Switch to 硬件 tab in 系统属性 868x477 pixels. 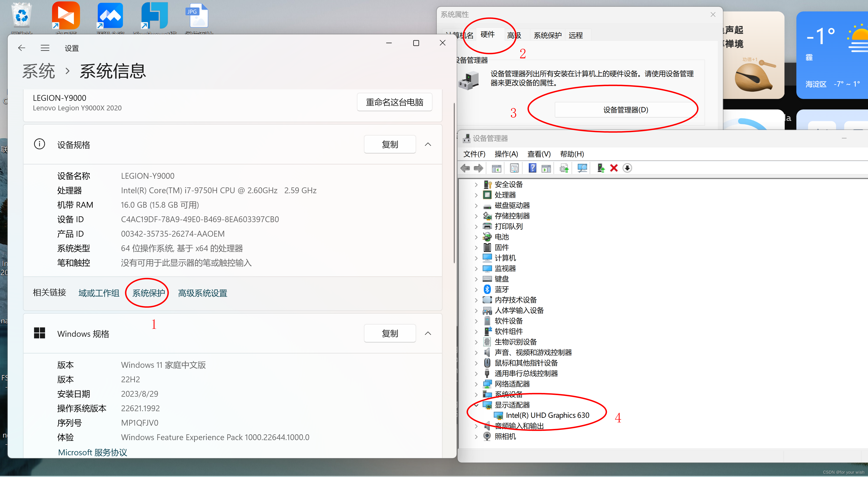tap(488, 34)
